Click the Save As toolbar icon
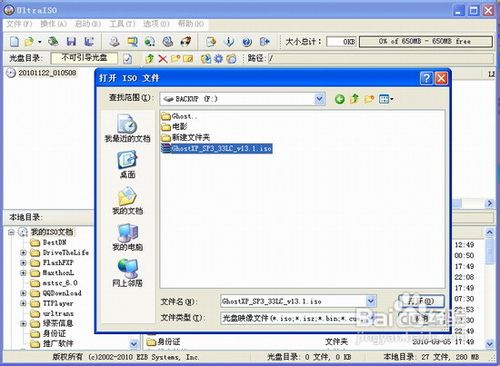The height and width of the screenshot is (366, 500). pyautogui.click(x=89, y=42)
